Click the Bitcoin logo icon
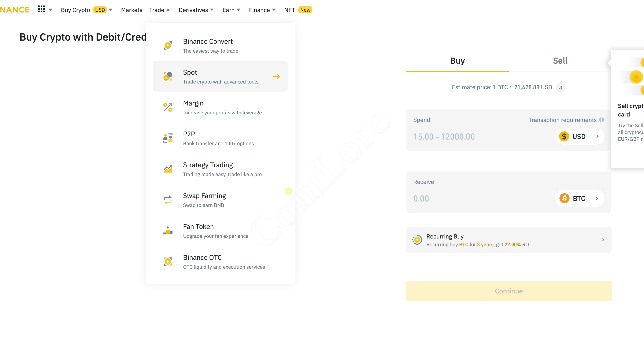644x359 pixels. click(564, 199)
